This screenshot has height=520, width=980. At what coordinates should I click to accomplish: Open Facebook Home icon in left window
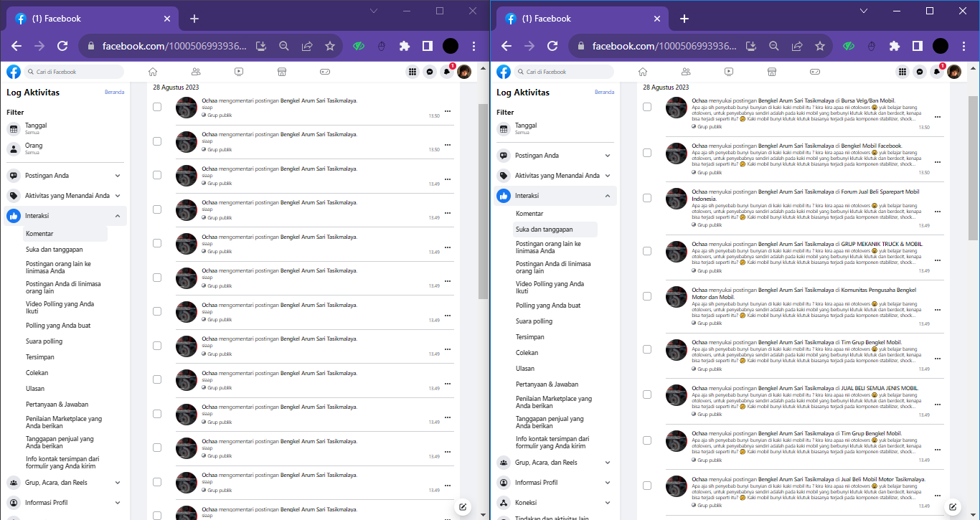[x=152, y=72]
